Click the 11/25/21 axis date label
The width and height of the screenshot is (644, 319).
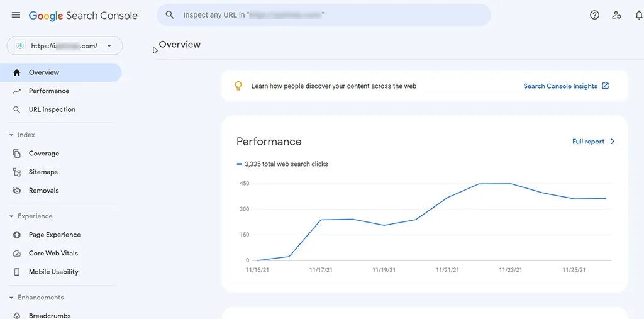(x=574, y=270)
